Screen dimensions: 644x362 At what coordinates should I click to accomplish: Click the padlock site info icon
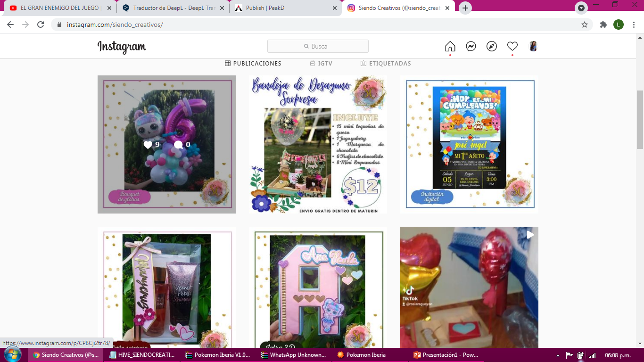(x=59, y=25)
